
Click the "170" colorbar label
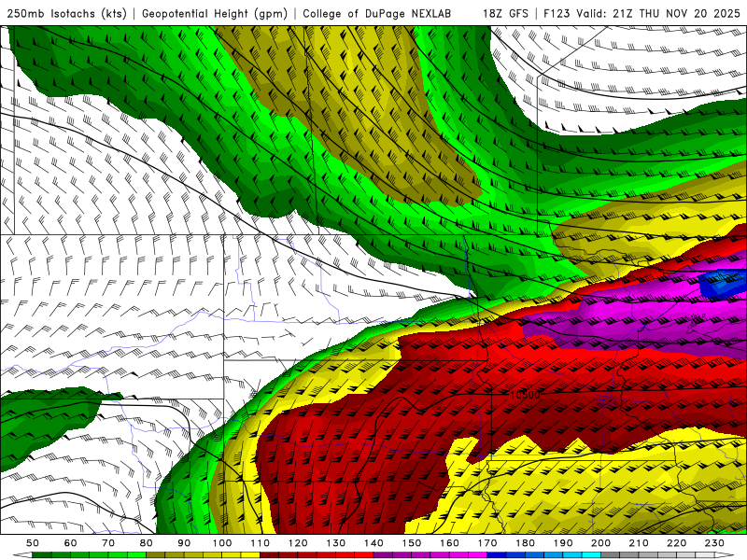coord(487,543)
